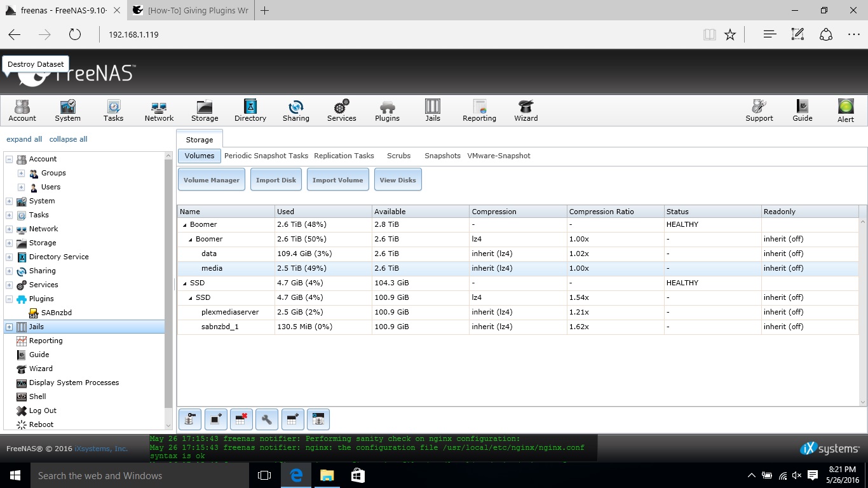Collapse the SSD volume row triangle
The image size is (868, 488).
click(185, 283)
